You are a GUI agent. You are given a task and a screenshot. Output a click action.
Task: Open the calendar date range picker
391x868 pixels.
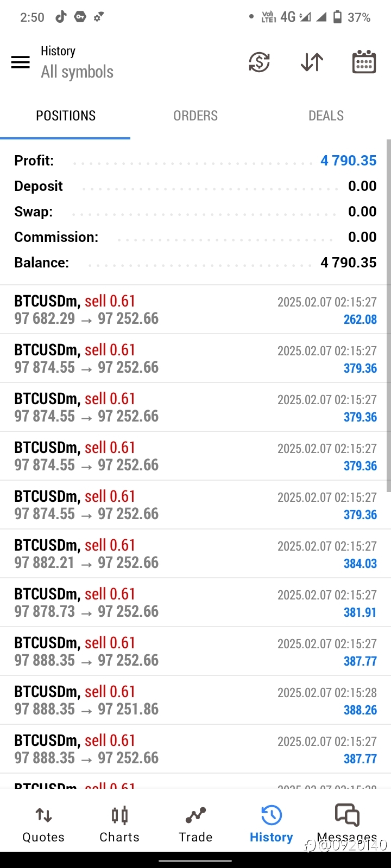[364, 61]
